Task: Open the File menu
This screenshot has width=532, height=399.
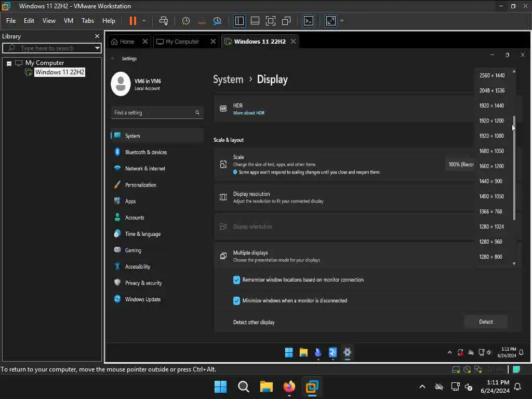Action: [11, 21]
